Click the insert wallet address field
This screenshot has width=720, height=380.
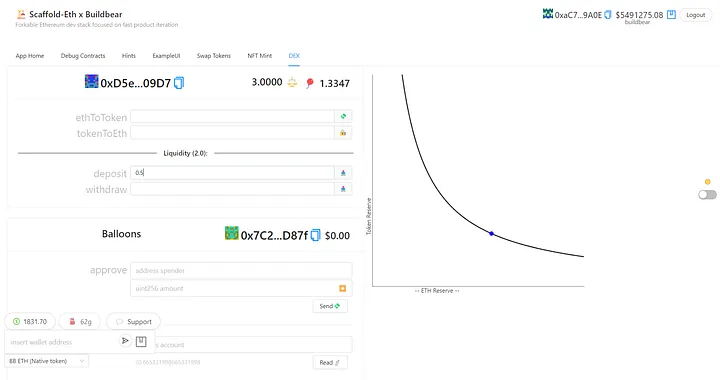pos(62,342)
